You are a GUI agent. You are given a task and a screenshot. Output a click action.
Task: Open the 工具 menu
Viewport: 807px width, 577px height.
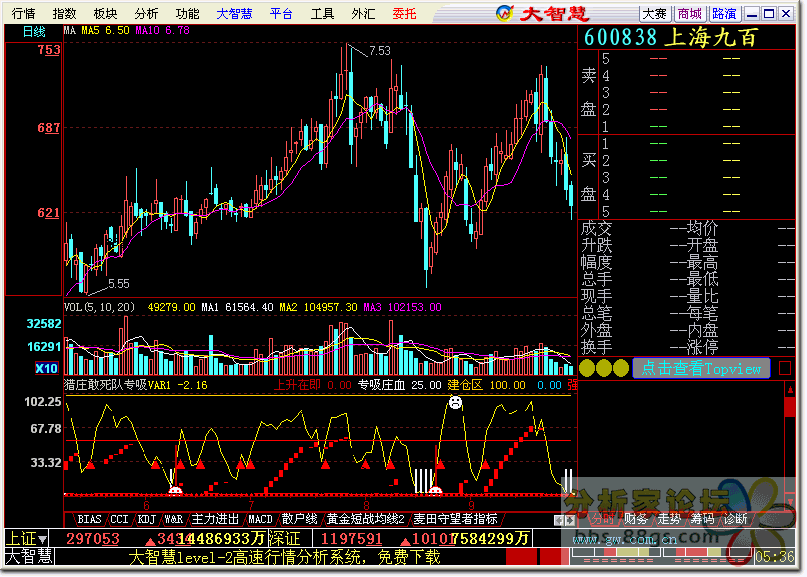pos(322,13)
